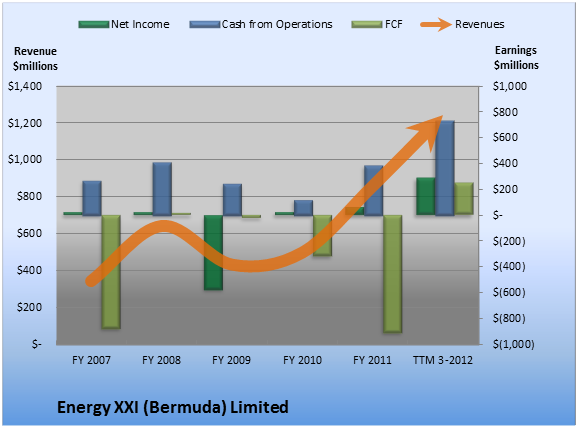Viewport: 577px width, 427px height.
Task: Click the "$(200)" earnings axis label
Action: click(509, 241)
